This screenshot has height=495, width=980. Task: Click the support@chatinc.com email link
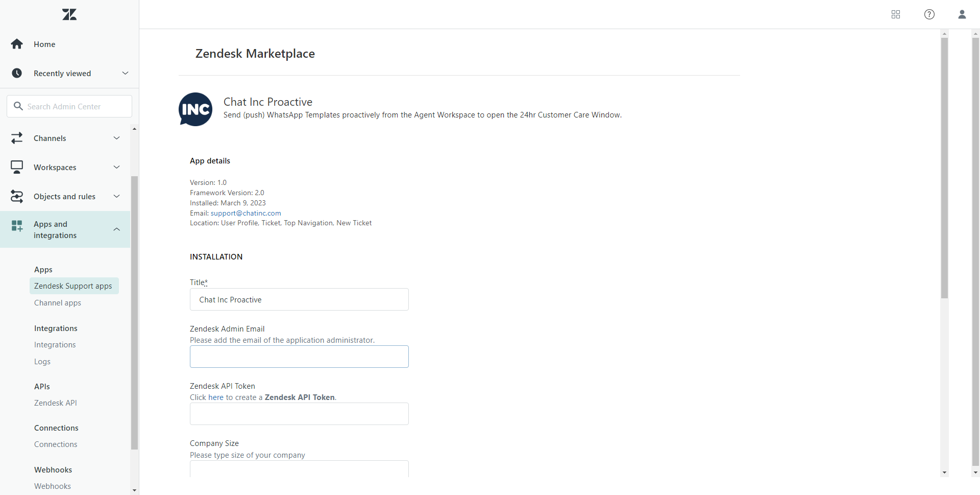point(246,213)
